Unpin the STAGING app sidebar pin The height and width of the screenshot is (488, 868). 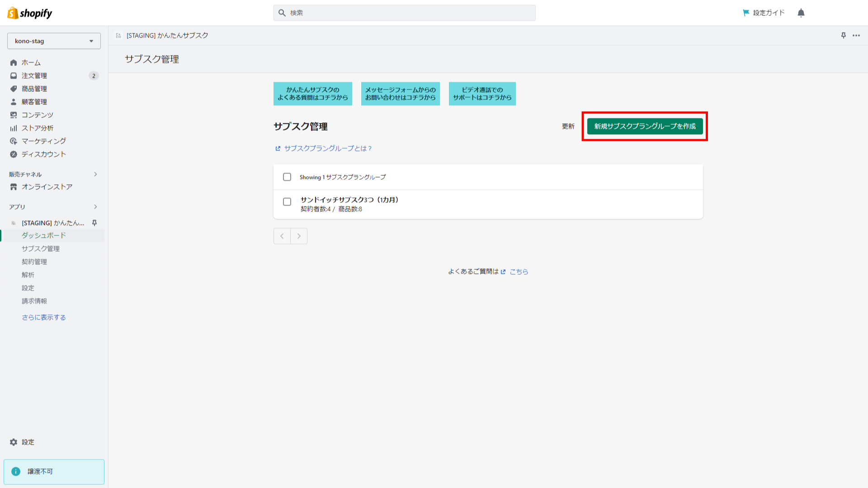[94, 223]
